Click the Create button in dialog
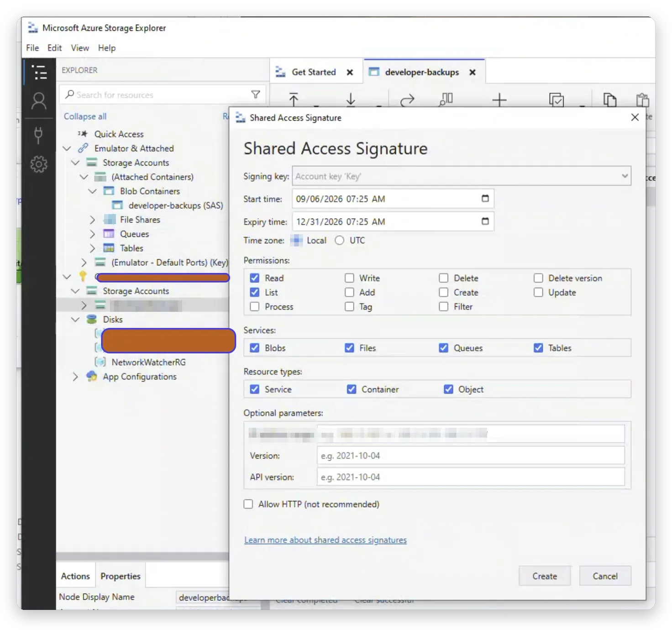The width and height of the screenshot is (672, 630). click(x=545, y=576)
